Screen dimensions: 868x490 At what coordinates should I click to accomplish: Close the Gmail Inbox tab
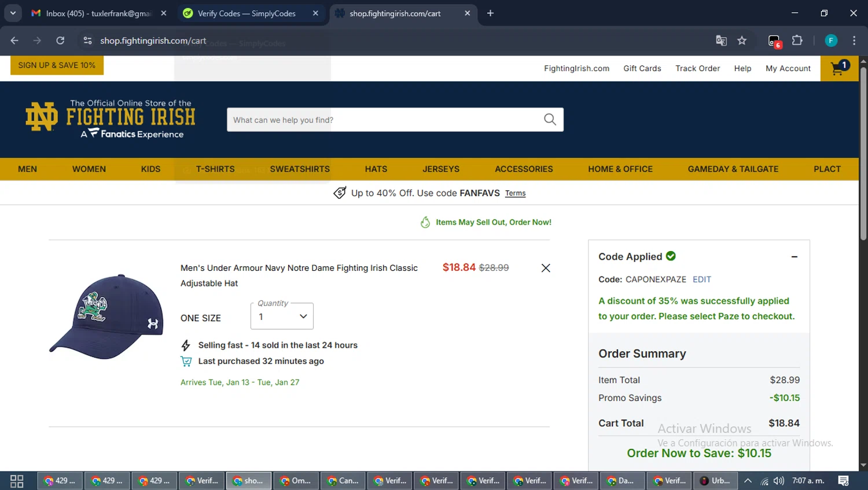point(164,13)
